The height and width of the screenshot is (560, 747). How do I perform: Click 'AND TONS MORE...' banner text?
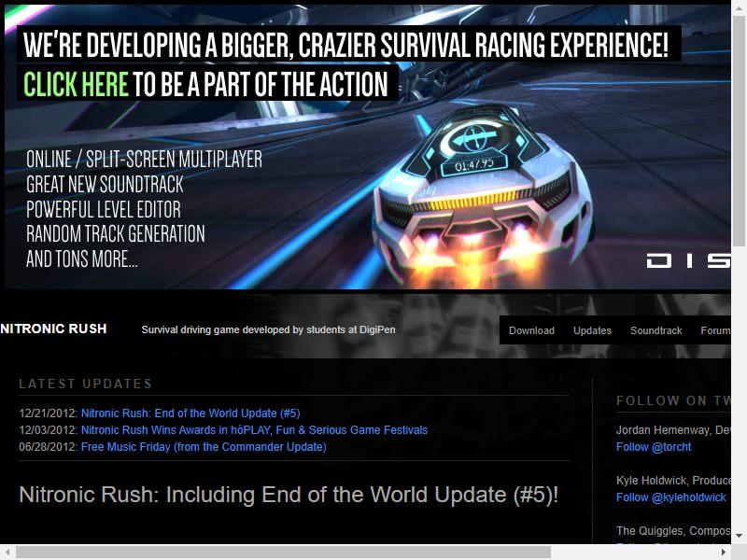coord(82,259)
